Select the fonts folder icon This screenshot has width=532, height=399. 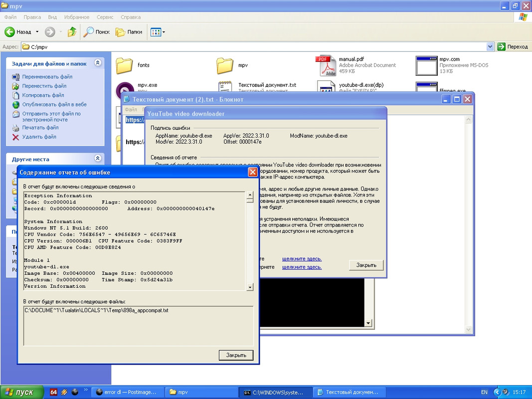(x=124, y=65)
